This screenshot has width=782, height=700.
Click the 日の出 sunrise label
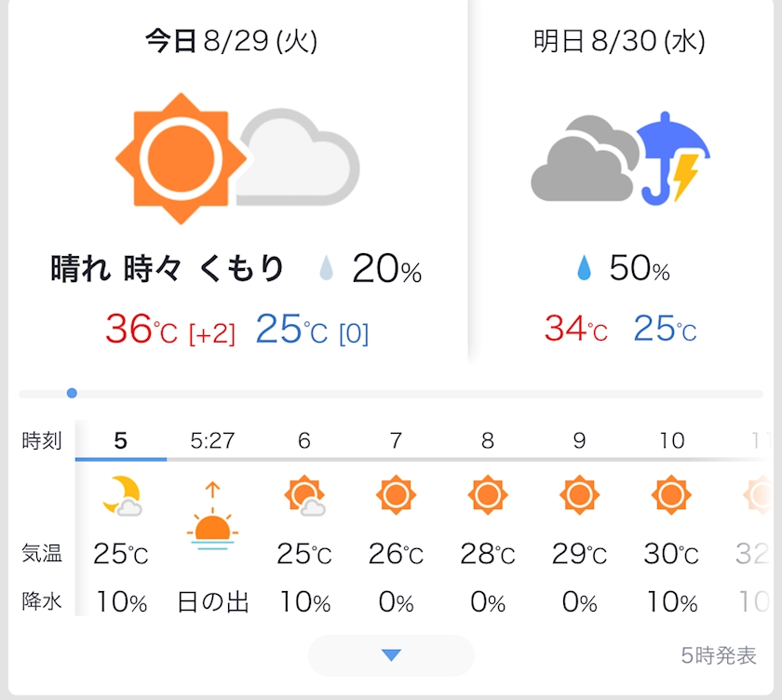tap(213, 602)
